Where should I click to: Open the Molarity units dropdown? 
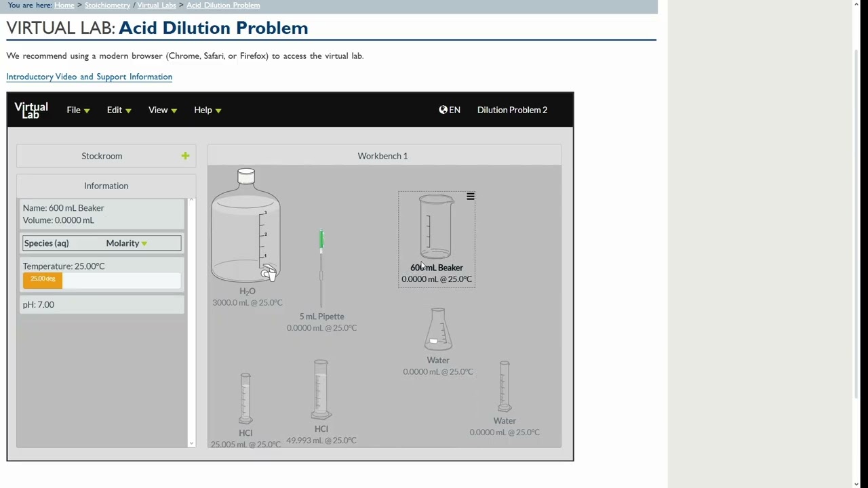127,243
